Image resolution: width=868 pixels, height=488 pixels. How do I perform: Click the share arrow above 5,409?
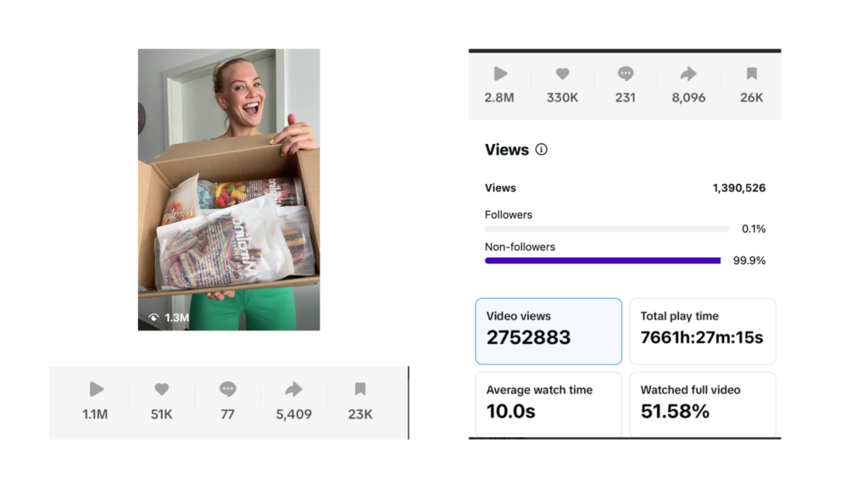pos(293,390)
